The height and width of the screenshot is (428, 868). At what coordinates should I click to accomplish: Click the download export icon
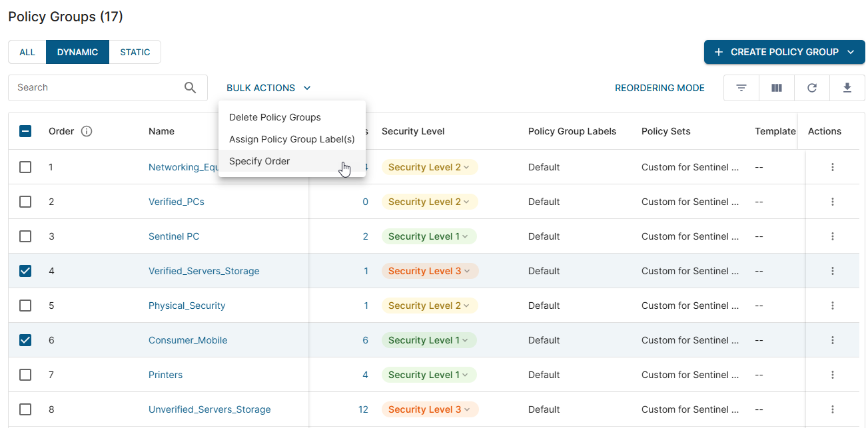(847, 88)
